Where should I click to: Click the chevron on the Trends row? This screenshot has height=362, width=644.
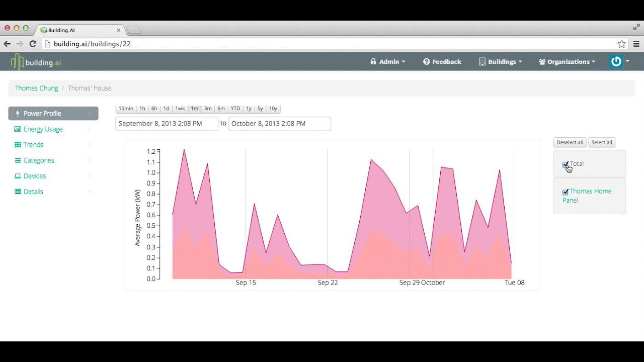89,145
